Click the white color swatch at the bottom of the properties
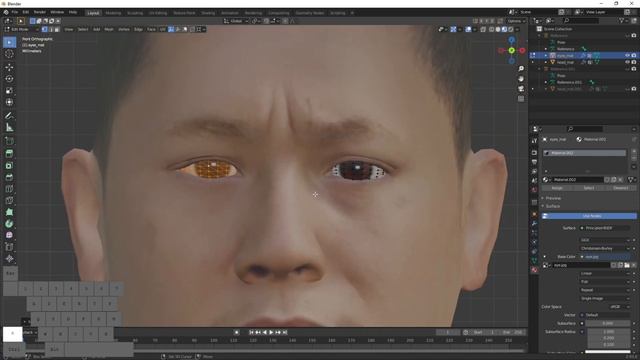Screen dimensions: 640x360 pyautogui.click(x=608, y=352)
